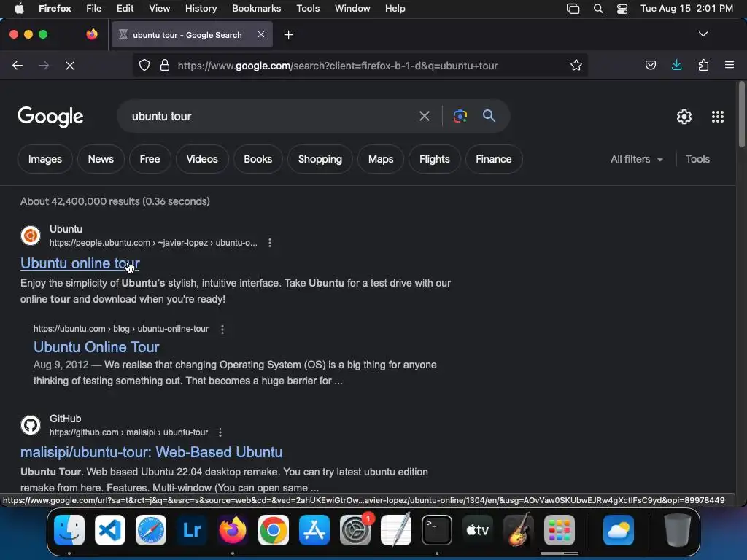Open the Google apps grid

pyautogui.click(x=718, y=117)
